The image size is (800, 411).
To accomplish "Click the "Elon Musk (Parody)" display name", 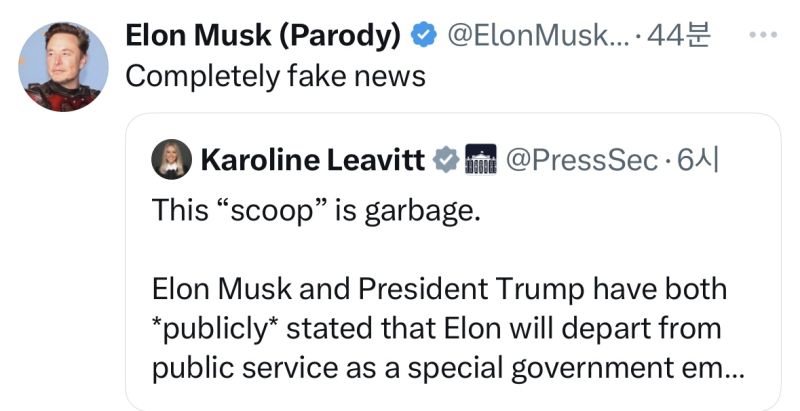I will pyautogui.click(x=264, y=36).
